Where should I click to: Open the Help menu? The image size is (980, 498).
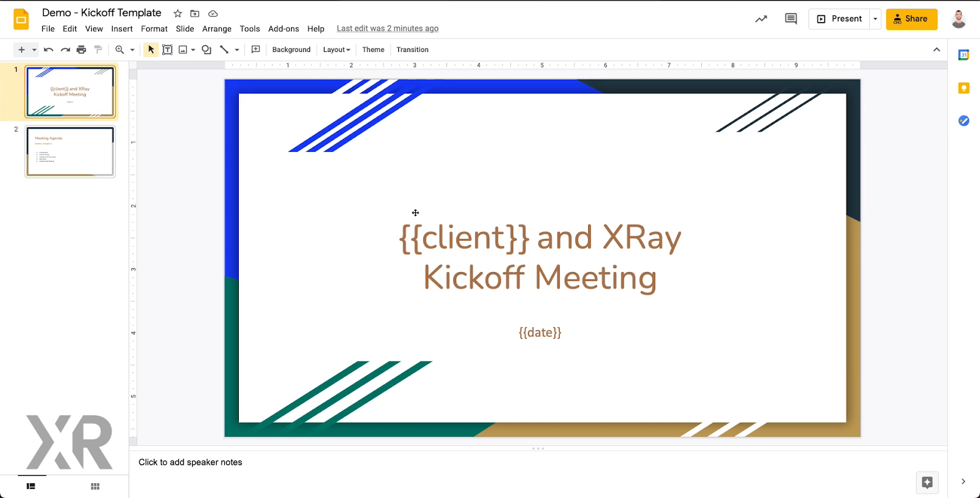316,29
